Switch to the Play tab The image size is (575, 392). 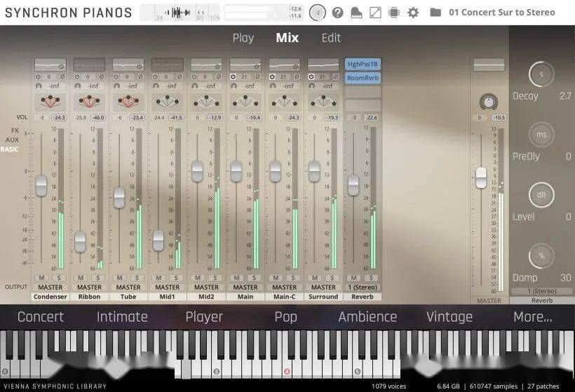tap(243, 38)
